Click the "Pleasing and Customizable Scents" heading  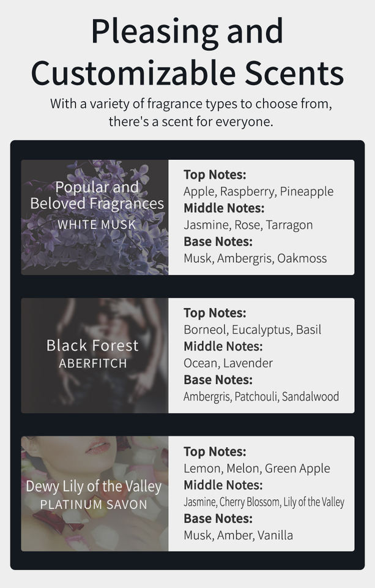187,52
